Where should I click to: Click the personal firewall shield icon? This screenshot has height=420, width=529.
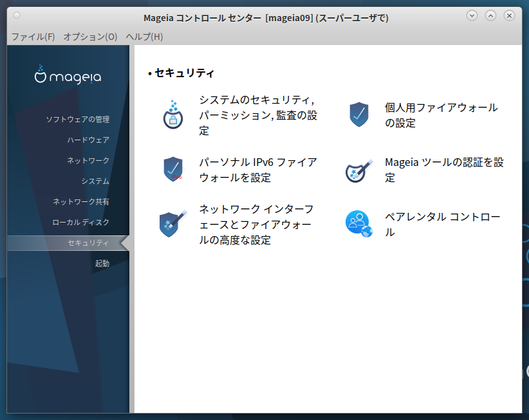click(359, 114)
